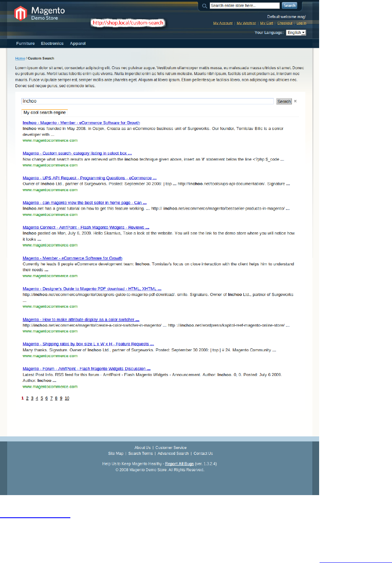The image size is (392, 563).
Task: Click current results page 1
Action: click(23, 398)
